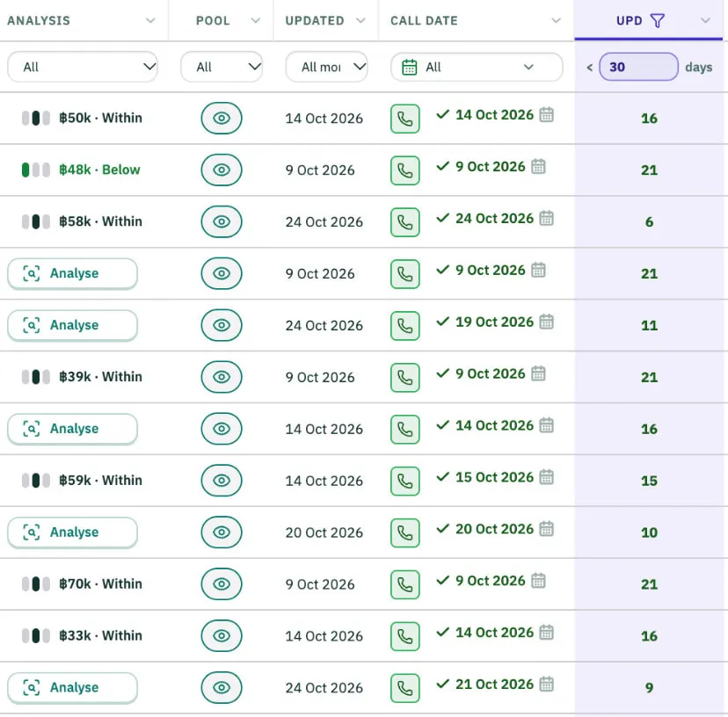The width and height of the screenshot is (728, 717).
Task: Expand the UPDATED column header chevron
Action: coord(360,20)
